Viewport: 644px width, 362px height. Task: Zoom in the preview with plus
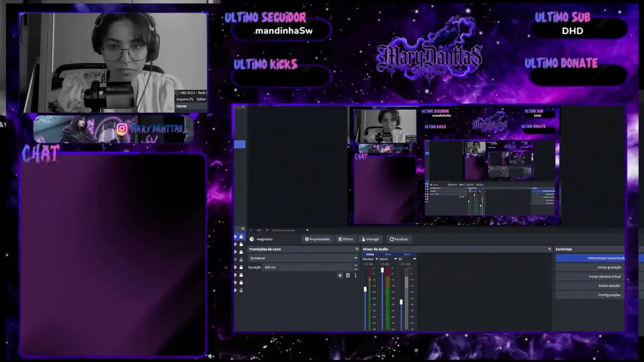267,230
